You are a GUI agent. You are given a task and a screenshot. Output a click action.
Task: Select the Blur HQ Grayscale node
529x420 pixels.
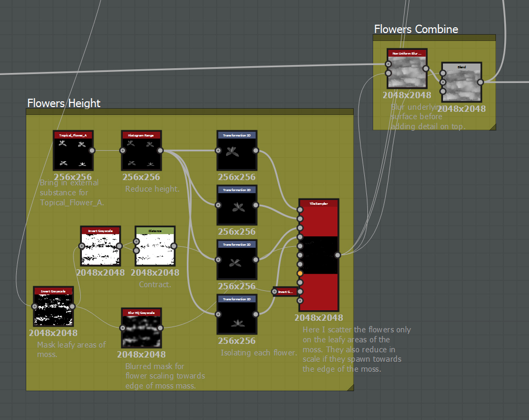coord(142,327)
